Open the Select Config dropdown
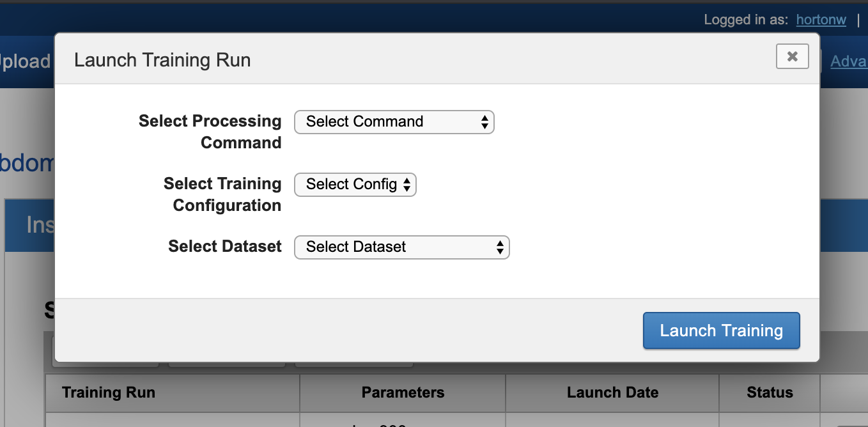This screenshot has height=427, width=868. point(355,185)
